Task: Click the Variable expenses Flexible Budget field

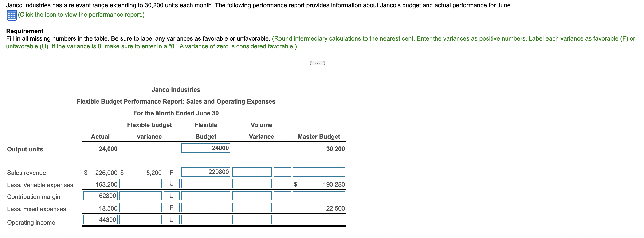Action: click(205, 184)
